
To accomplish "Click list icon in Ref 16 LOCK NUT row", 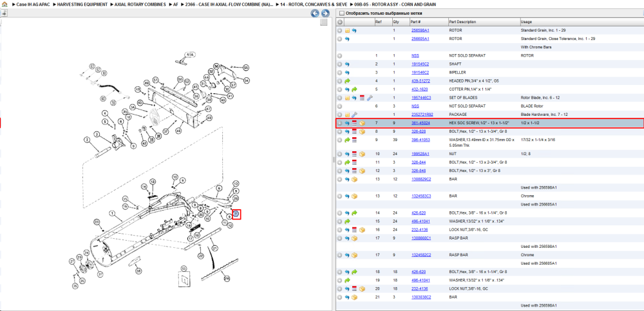I will [x=354, y=230].
